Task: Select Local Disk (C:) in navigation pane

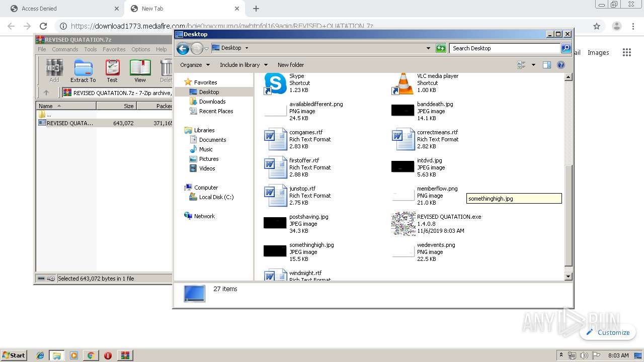Action: pyautogui.click(x=216, y=197)
